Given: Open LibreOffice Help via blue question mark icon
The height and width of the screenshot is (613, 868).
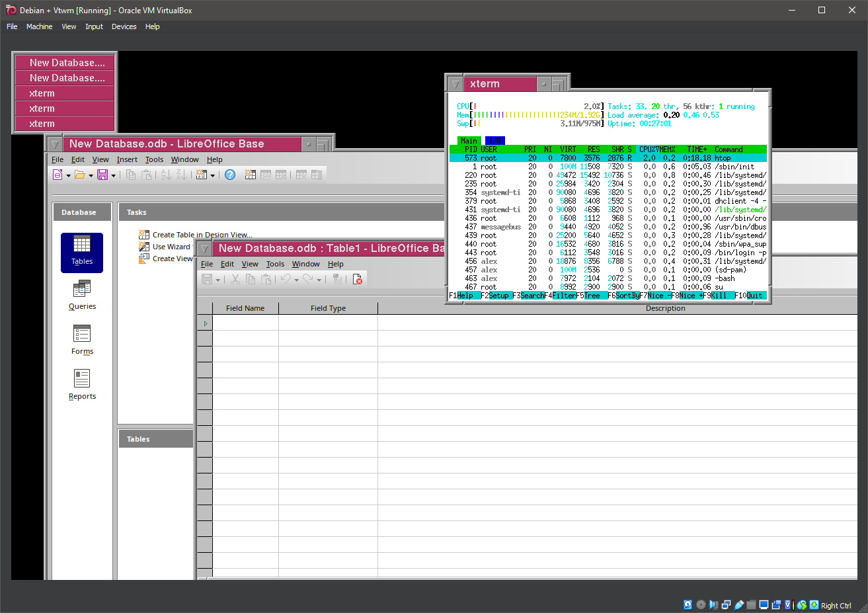Looking at the screenshot, I should 229,174.
